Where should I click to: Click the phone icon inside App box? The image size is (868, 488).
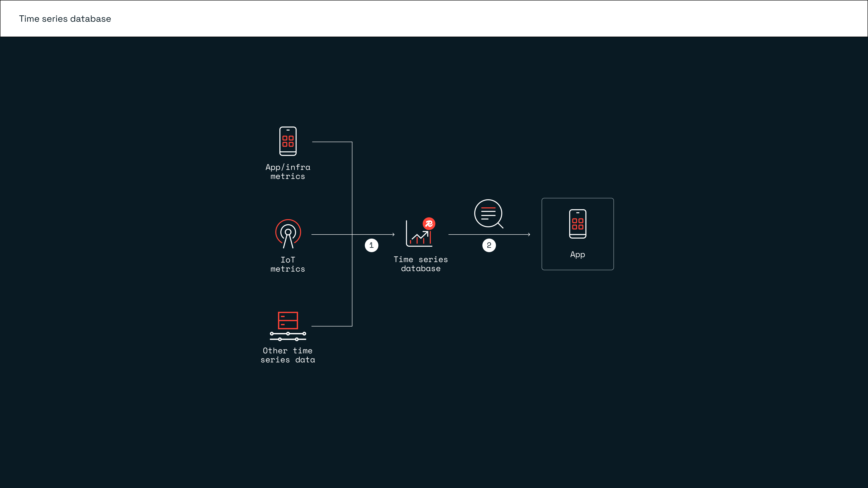(x=578, y=224)
